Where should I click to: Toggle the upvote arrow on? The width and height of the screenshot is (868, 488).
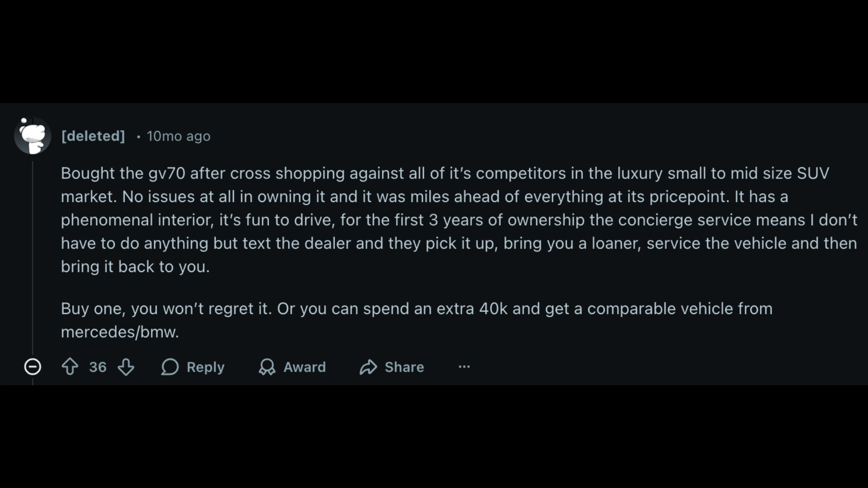70,367
